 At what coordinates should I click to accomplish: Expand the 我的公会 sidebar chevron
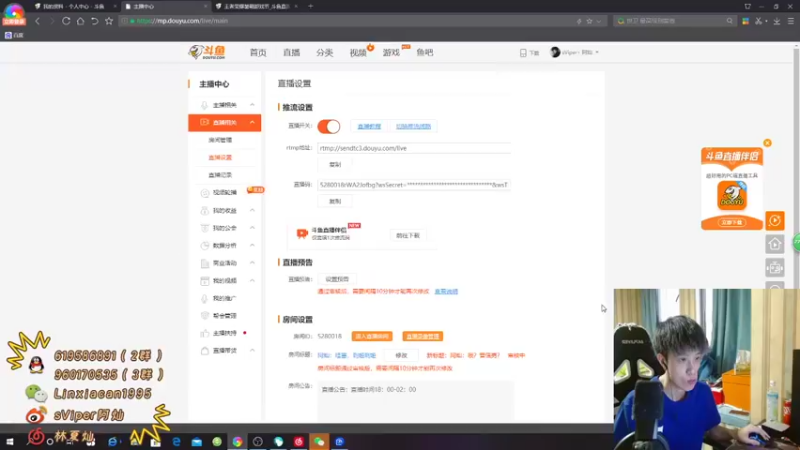pos(252,228)
